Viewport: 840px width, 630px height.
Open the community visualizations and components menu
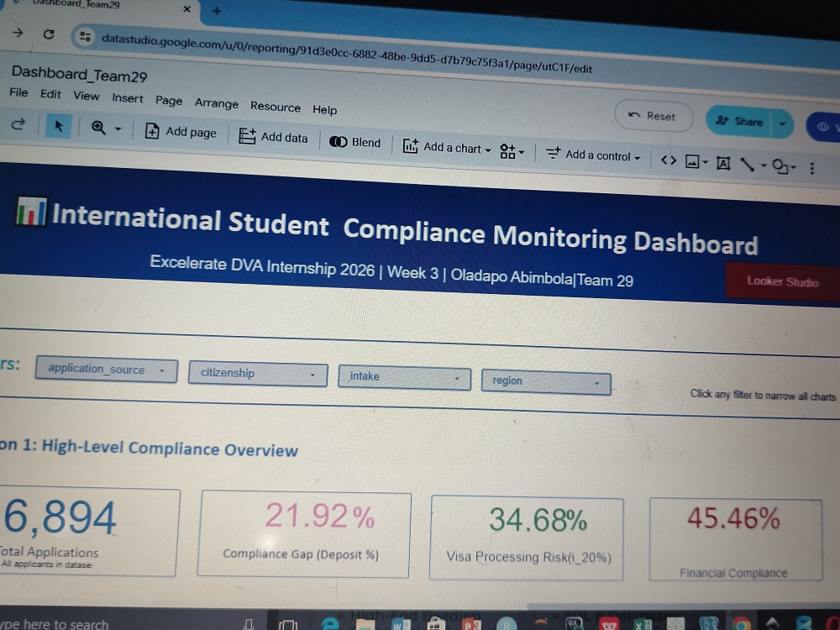click(x=512, y=151)
